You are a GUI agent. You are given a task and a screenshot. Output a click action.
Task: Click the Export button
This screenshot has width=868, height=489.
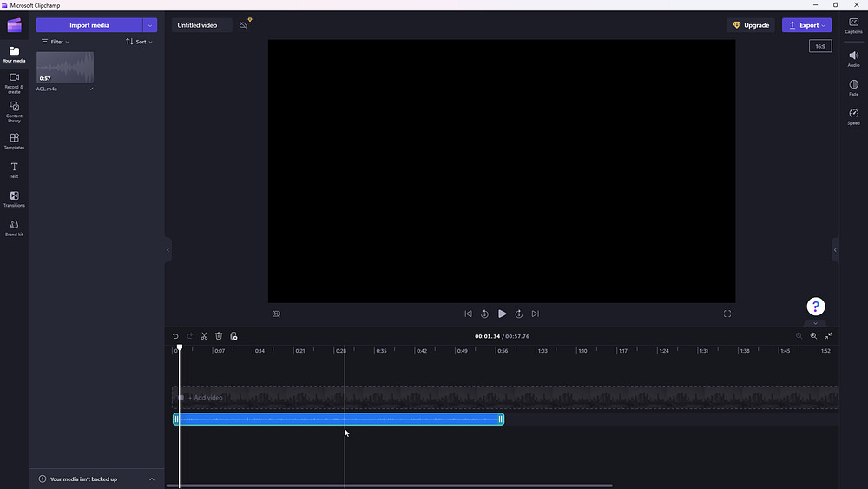(806, 25)
